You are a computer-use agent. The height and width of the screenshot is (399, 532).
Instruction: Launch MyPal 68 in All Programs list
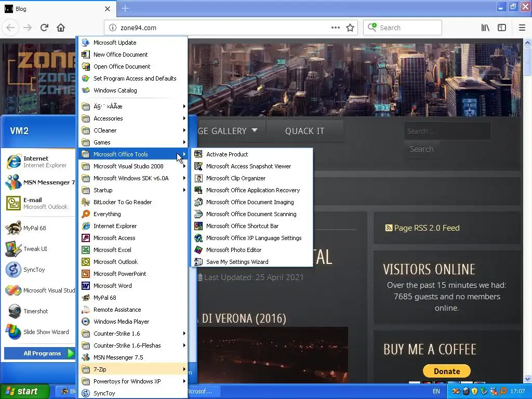(133, 298)
